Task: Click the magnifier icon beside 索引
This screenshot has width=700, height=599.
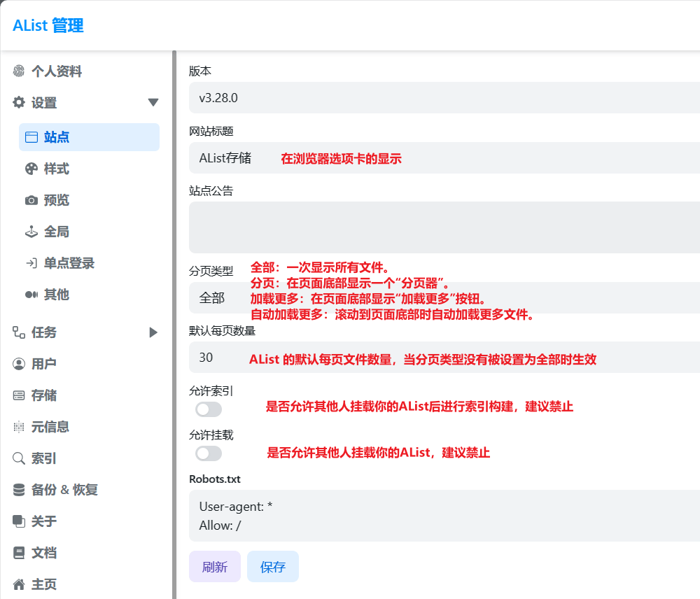Action: pos(19,458)
